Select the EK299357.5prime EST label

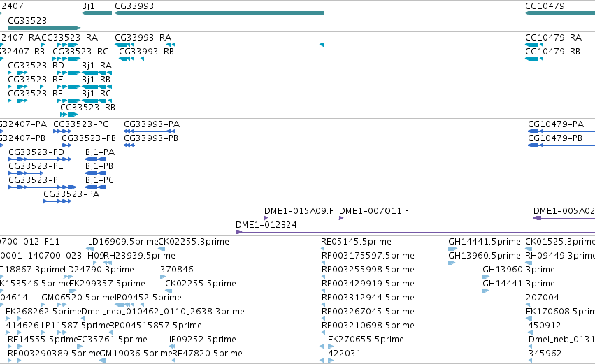point(107,284)
